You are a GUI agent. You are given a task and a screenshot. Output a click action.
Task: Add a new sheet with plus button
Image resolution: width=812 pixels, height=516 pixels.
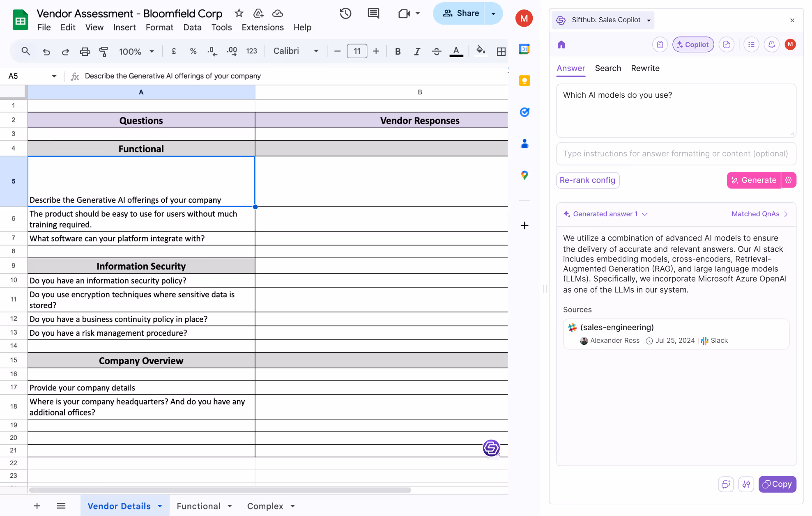point(37,506)
